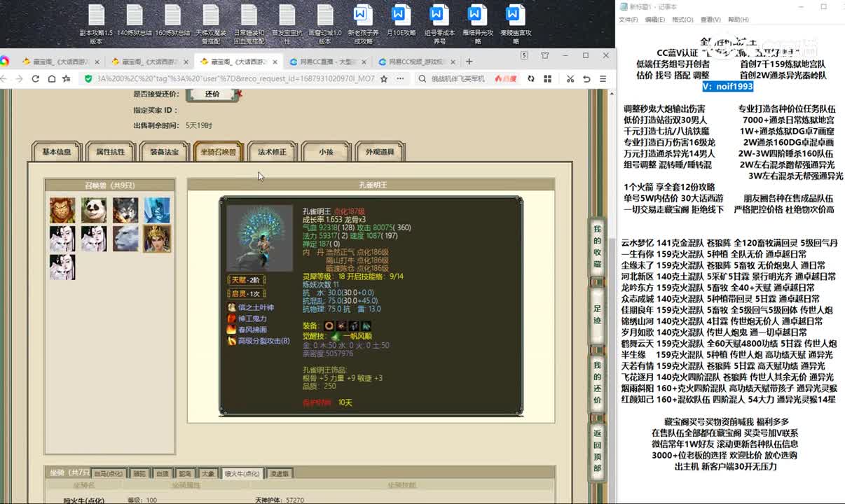
Task: Click the 春风拂面 skill icon
Action: click(232, 330)
